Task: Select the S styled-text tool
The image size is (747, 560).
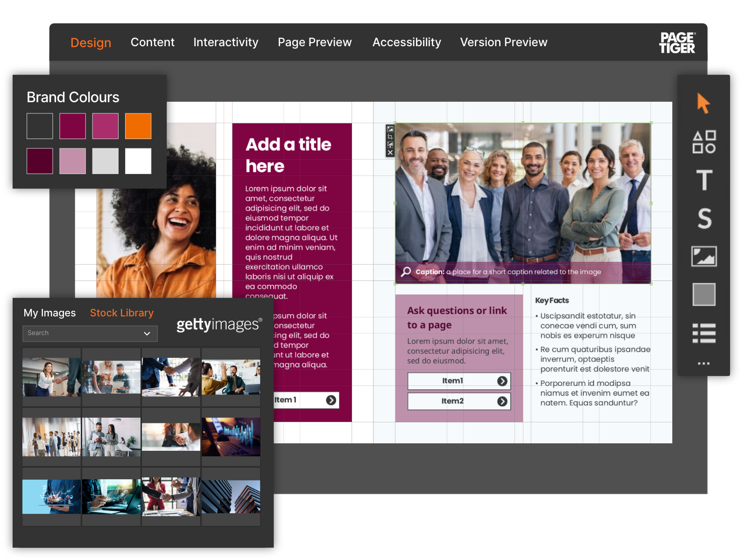Action: 705,218
